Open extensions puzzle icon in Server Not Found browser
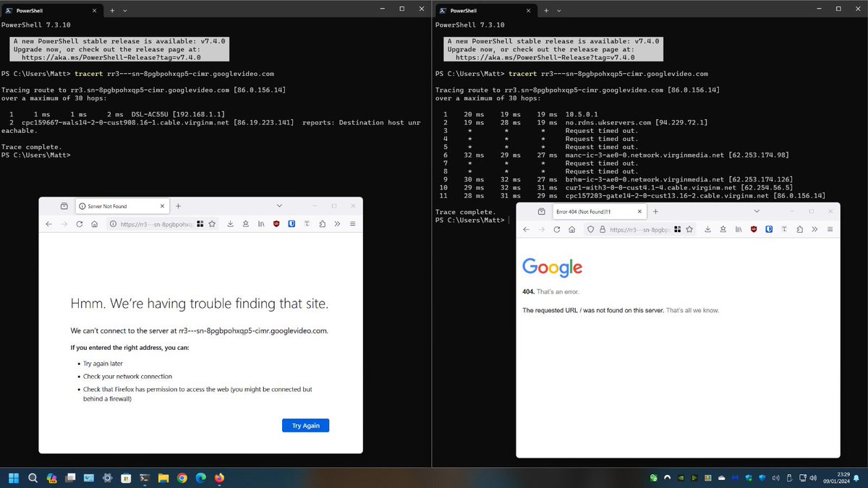Screen dimensions: 868x488 point(323,224)
